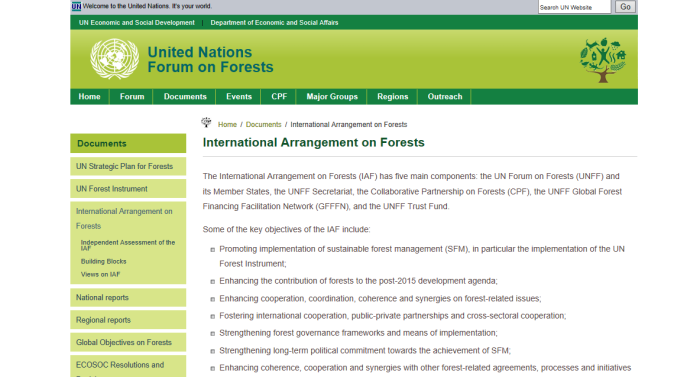This screenshot has width=700, height=377.
Task: Click the United Nations emblem in banner
Action: pyautogui.click(x=114, y=59)
